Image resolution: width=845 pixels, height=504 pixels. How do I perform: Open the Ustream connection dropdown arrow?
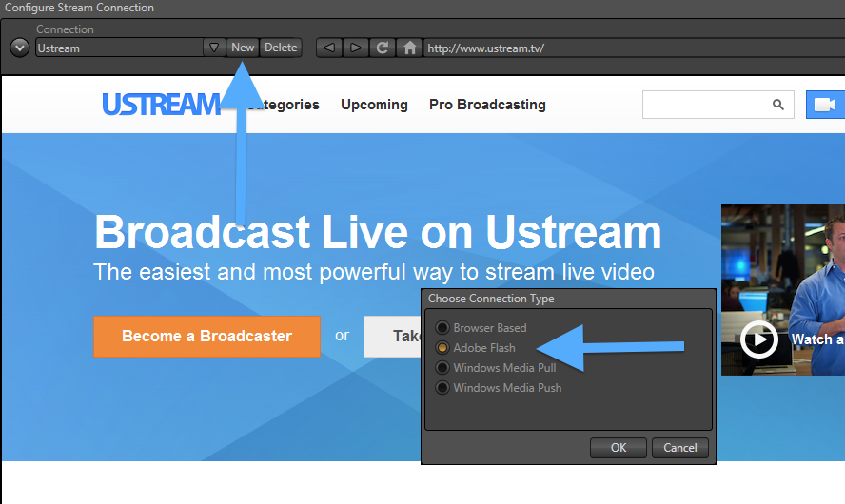pos(214,48)
